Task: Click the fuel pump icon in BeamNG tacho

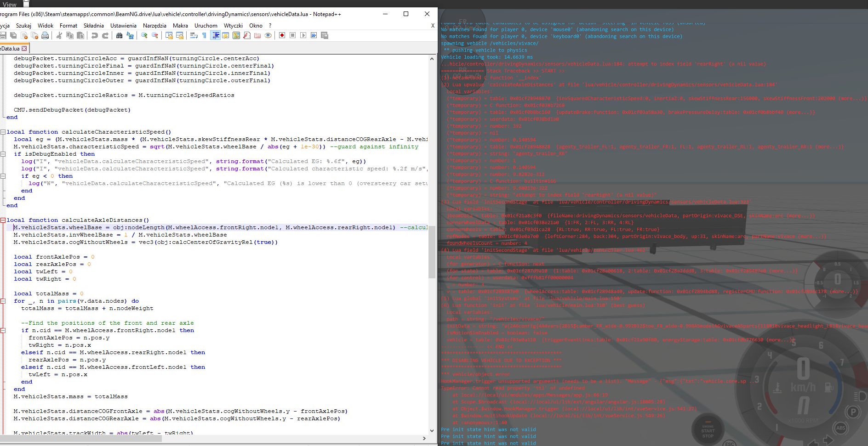Action: 829,388
